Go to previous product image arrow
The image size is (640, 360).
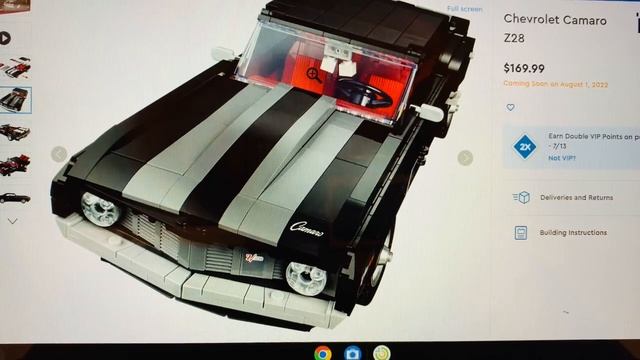(59, 154)
